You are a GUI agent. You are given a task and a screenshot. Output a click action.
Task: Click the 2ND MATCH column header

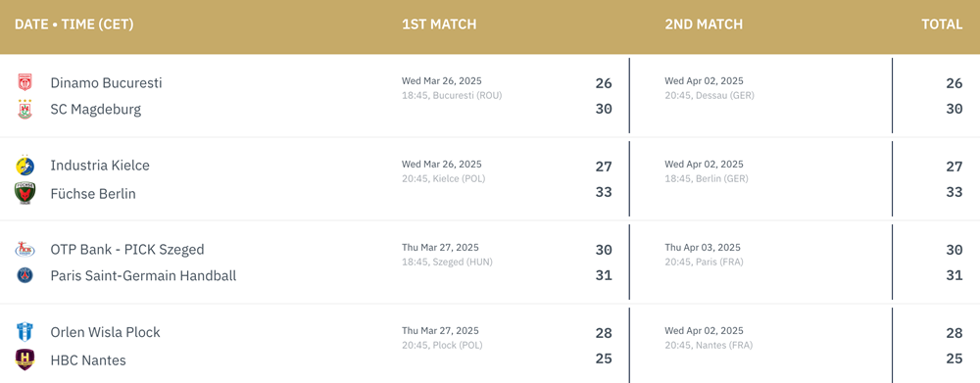pos(704,24)
